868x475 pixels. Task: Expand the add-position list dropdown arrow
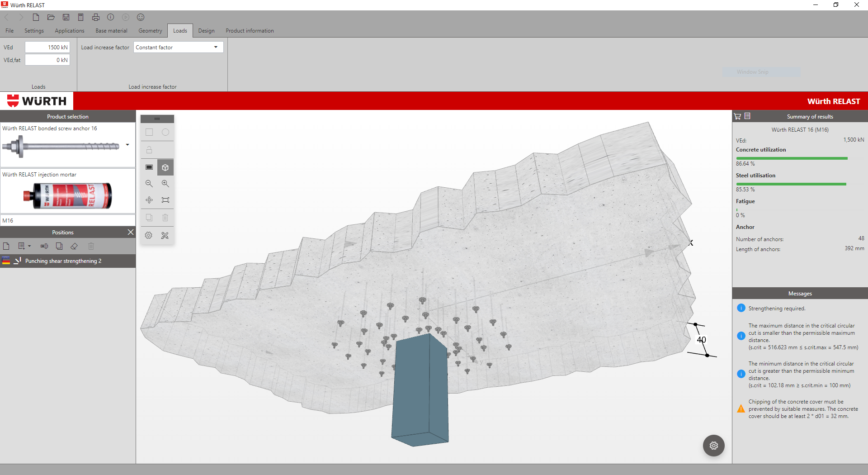click(29, 246)
